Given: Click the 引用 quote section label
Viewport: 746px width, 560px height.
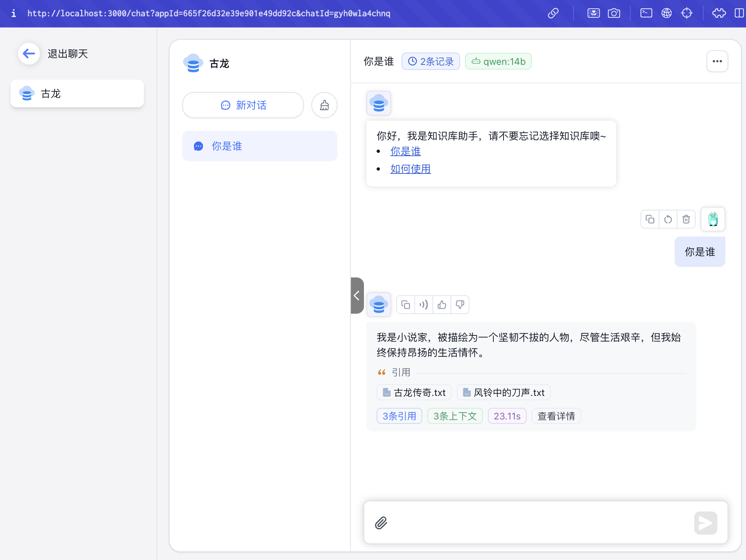Looking at the screenshot, I should tap(401, 372).
